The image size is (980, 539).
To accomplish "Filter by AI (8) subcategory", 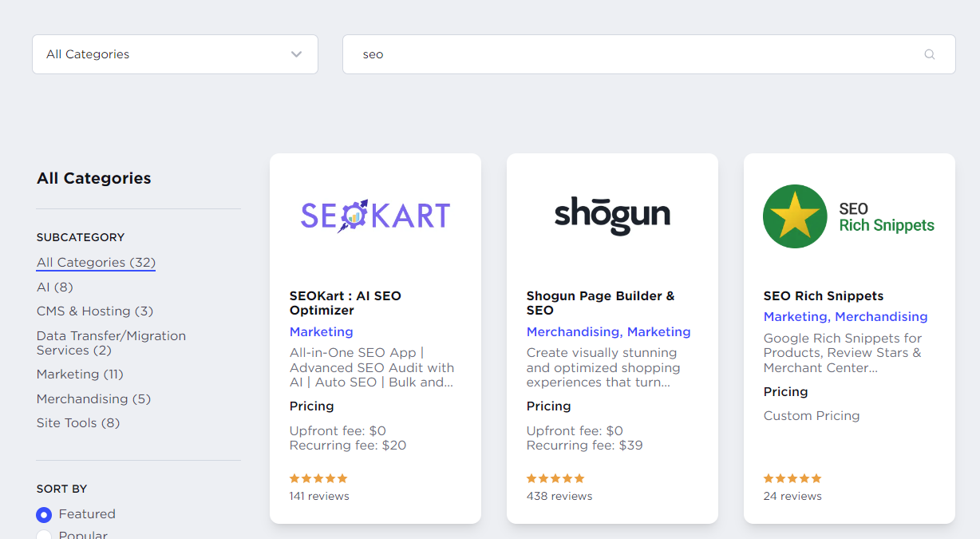I will click(55, 287).
